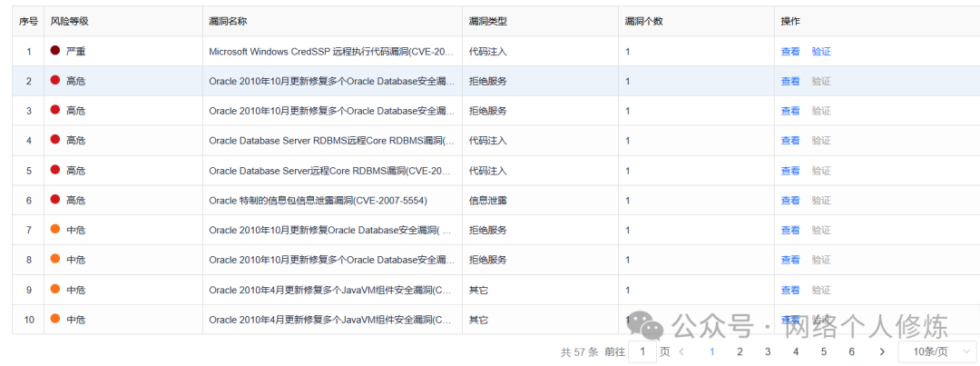Click 其它 type in row 9

coord(478,290)
